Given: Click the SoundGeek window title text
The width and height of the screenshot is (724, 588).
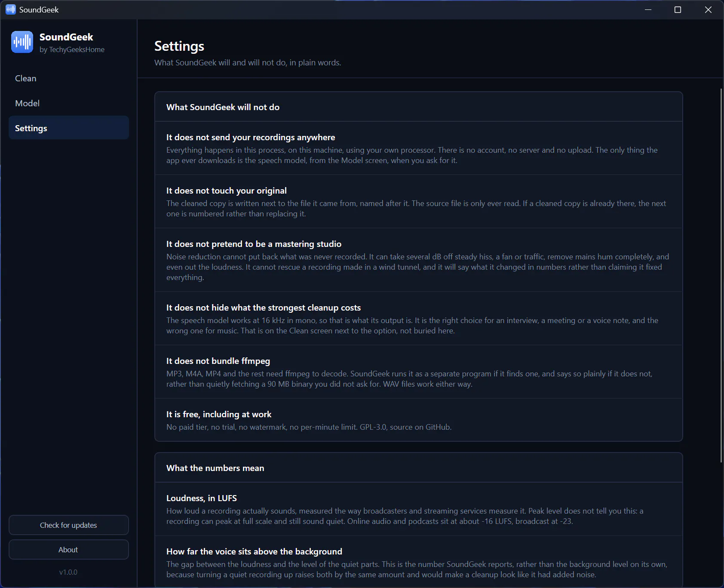Looking at the screenshot, I should click(39, 9).
